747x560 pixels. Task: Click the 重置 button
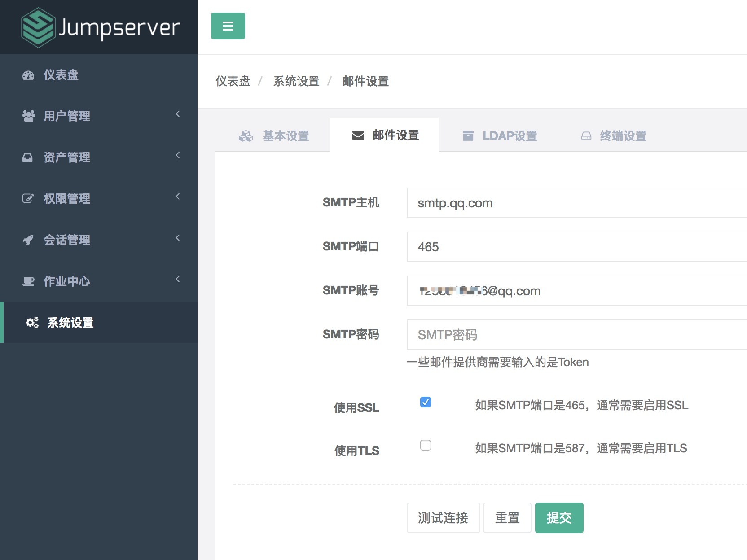(x=507, y=518)
